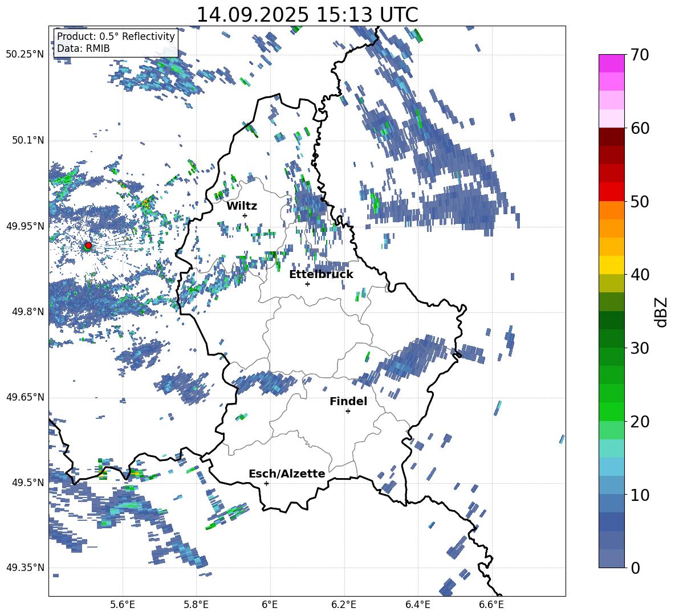675x616 pixels.
Task: Click the 30 label on colorbar
Action: click(640, 348)
